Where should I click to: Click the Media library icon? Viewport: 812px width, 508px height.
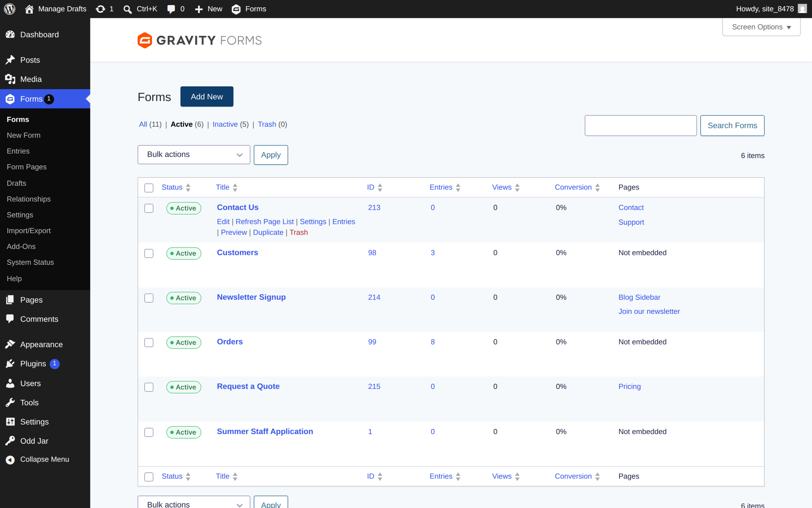click(x=10, y=79)
